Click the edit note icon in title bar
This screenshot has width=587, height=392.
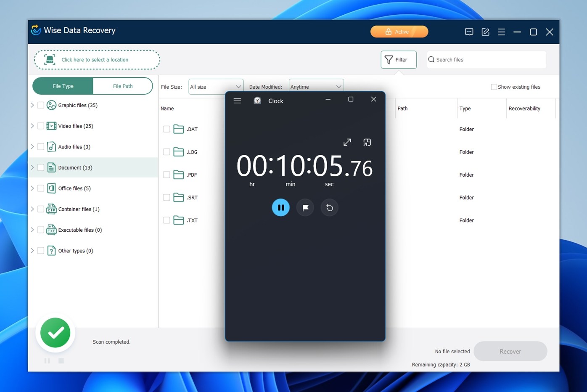[x=485, y=32]
